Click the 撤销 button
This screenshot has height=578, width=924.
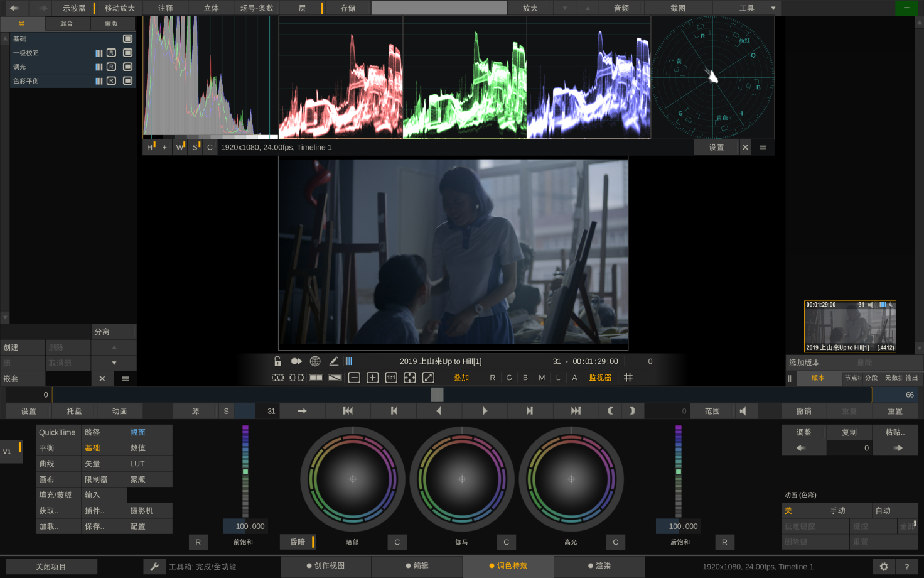pyautogui.click(x=804, y=411)
